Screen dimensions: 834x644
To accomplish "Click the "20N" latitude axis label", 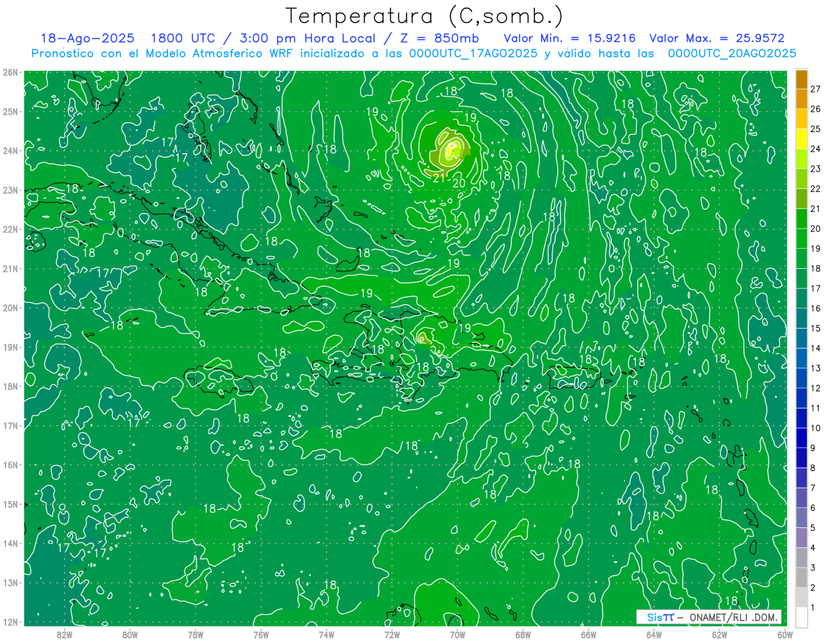I will (x=10, y=308).
